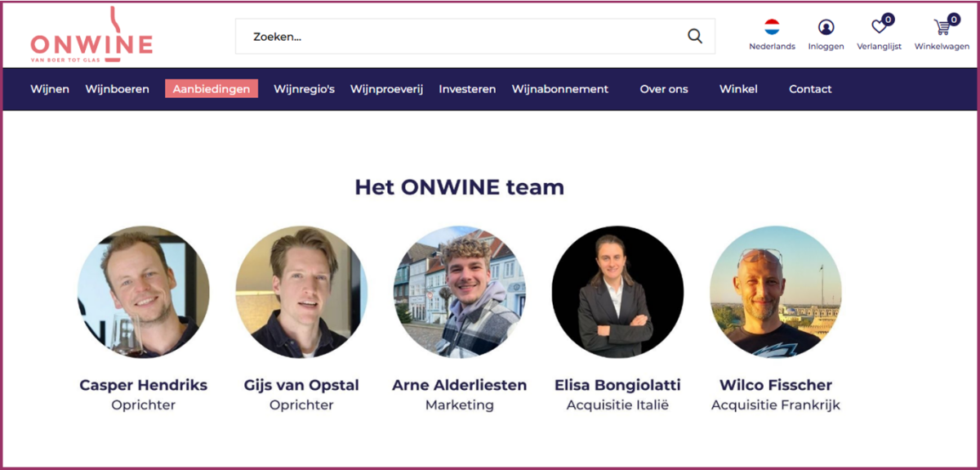Click the Acquisitie Italië role text
Viewport: 980px width, 470px height.
pyautogui.click(x=617, y=405)
